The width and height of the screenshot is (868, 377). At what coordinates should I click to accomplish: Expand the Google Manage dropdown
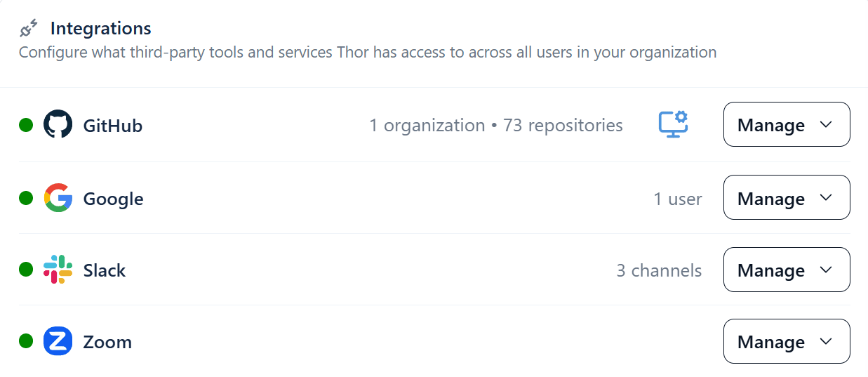(787, 197)
